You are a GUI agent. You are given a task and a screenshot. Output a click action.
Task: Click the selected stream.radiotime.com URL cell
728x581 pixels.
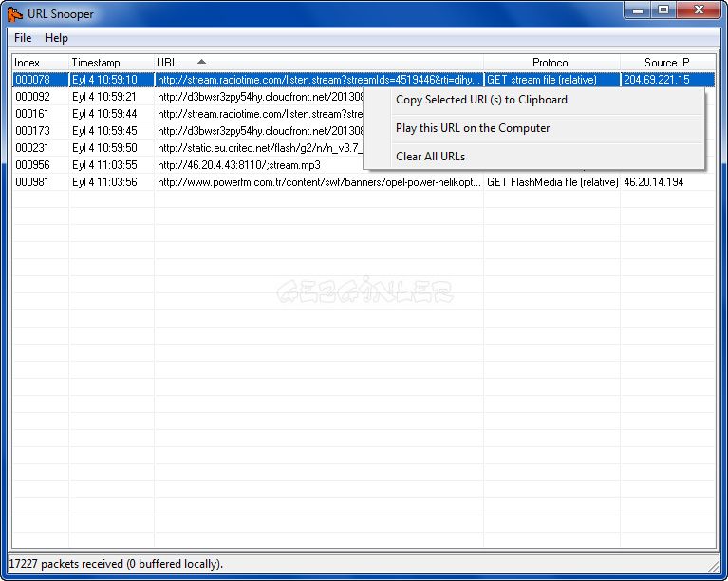(x=319, y=80)
